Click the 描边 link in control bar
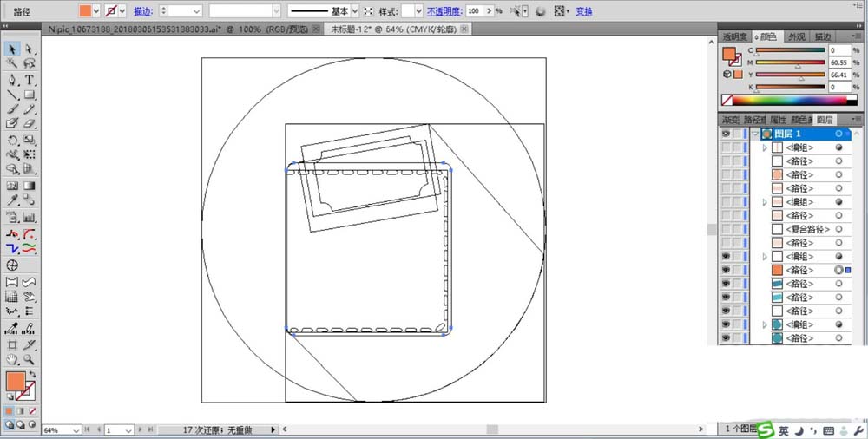The height and width of the screenshot is (439, 868). click(x=143, y=11)
